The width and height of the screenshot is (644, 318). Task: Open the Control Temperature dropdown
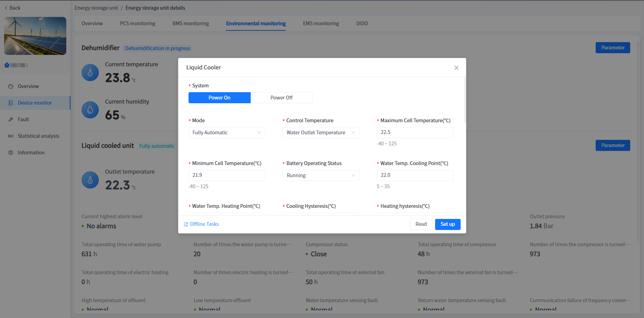(x=320, y=133)
